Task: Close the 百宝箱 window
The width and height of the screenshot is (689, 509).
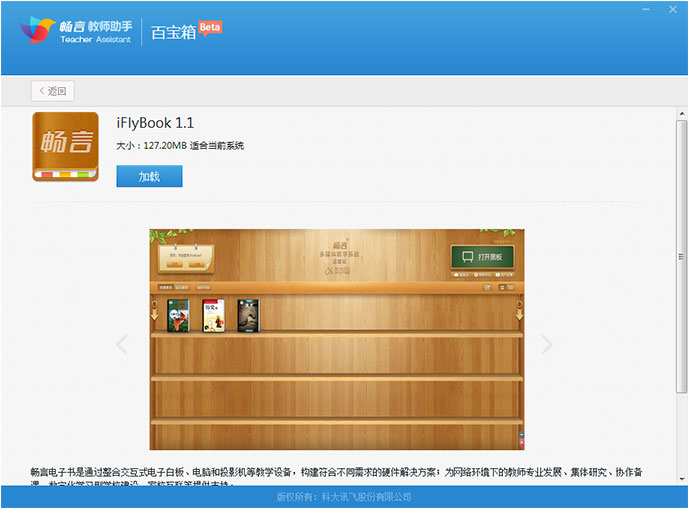Action: [x=673, y=9]
